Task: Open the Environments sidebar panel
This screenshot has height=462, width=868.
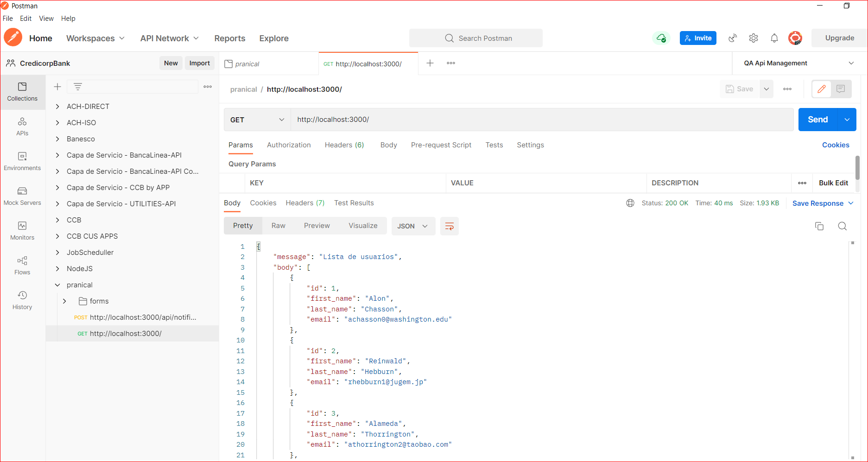Action: (x=22, y=161)
